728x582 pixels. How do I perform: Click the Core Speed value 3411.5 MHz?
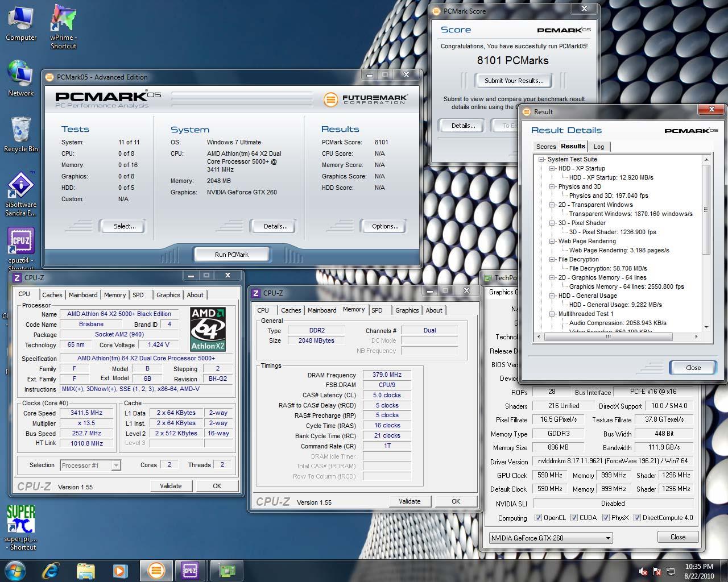pyautogui.click(x=87, y=413)
